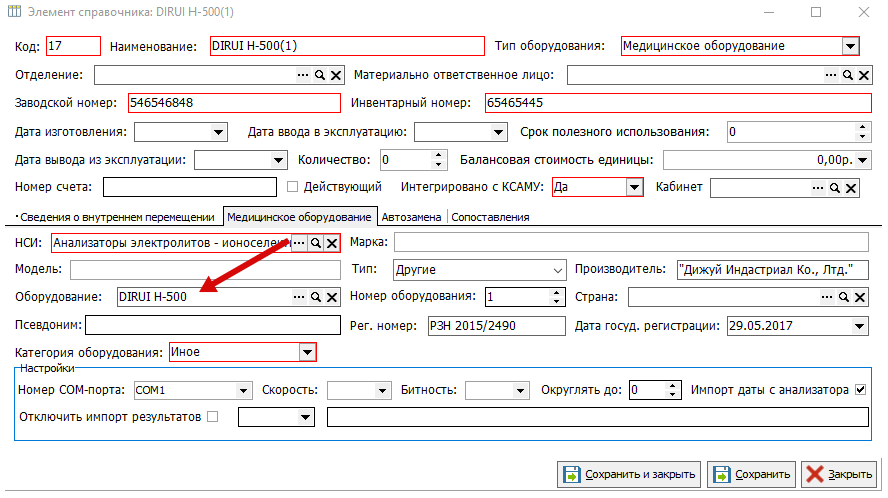This screenshot has width=888, height=498.
Task: Clear the Отделение field
Action: click(336, 75)
